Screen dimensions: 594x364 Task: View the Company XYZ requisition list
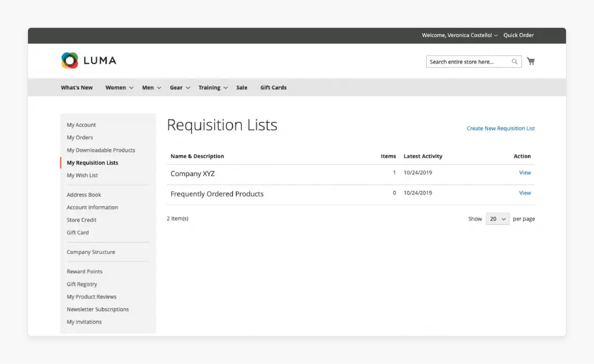coord(525,172)
